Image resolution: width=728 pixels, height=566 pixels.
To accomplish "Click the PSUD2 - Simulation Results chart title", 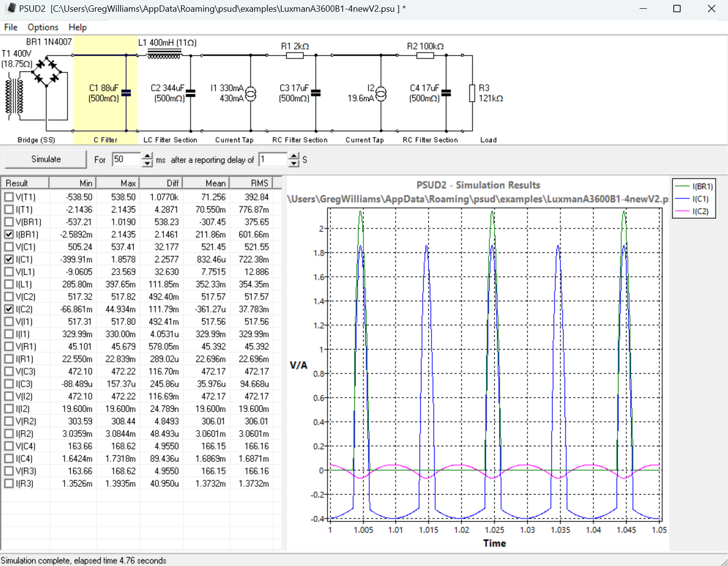I will [478, 185].
